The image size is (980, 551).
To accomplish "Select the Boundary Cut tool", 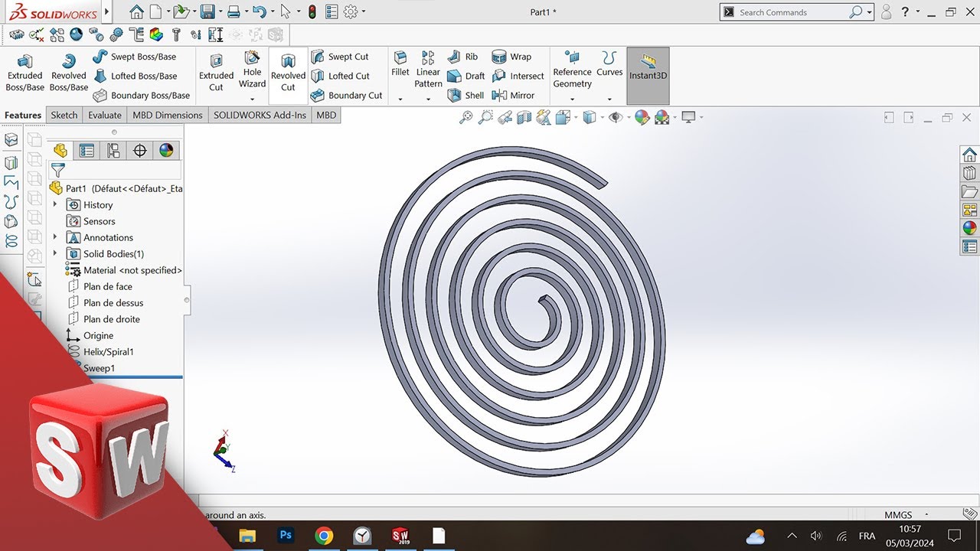I will [347, 96].
